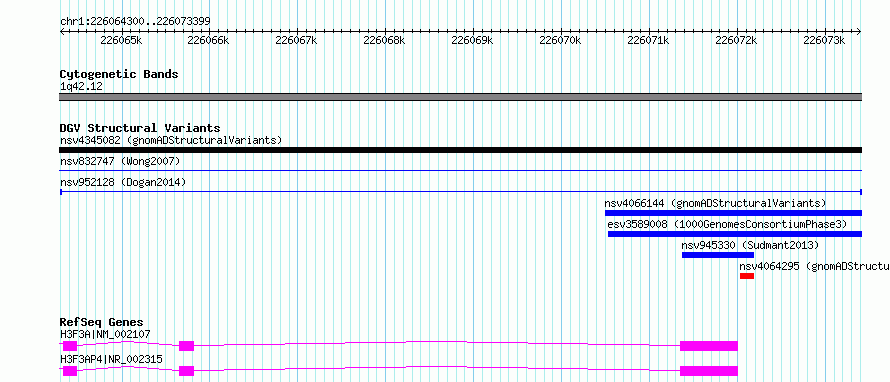Open the H3F3AP4|NR_002315 gene label
Viewport: 890px width, 382px height.
click(x=111, y=359)
